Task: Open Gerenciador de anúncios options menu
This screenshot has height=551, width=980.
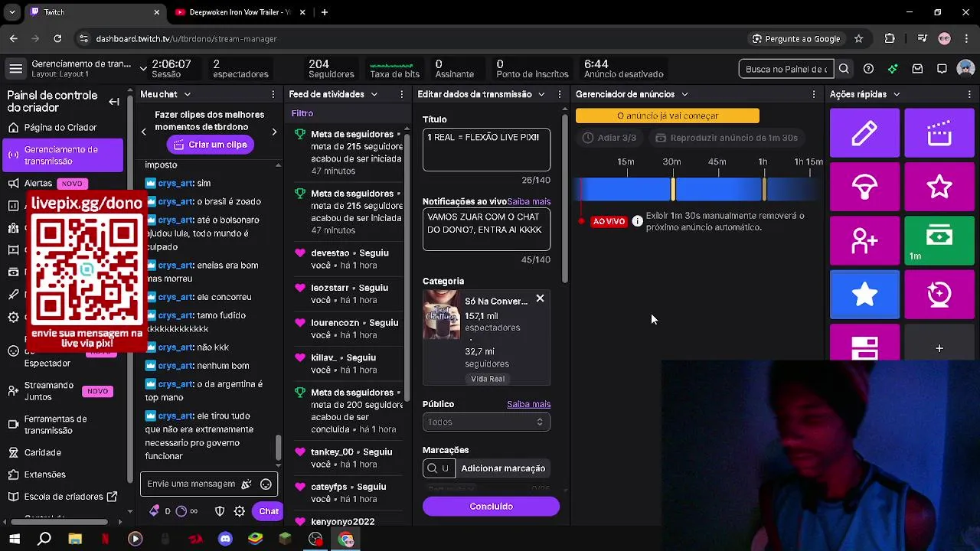Action: tap(814, 94)
